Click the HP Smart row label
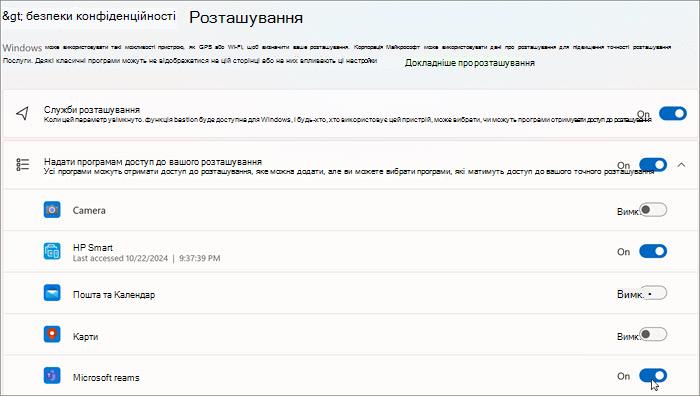Image resolution: width=700 pixels, height=396 pixels. pos(93,247)
